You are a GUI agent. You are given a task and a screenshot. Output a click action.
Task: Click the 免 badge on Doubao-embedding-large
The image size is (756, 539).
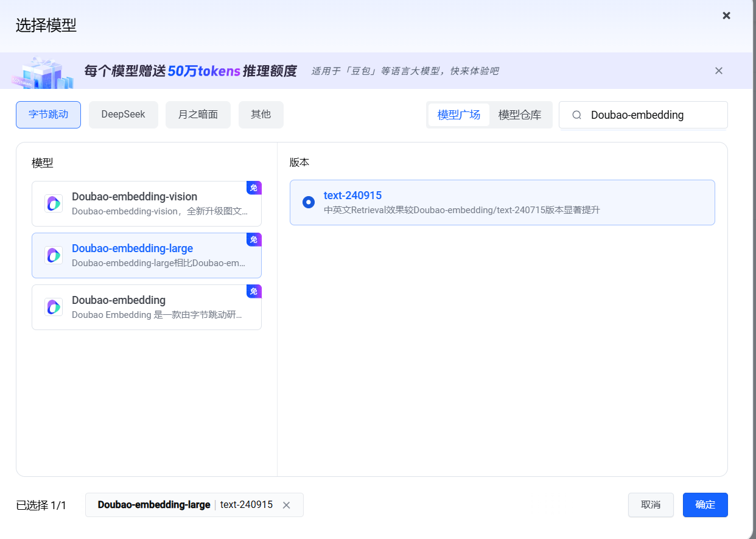[254, 239]
